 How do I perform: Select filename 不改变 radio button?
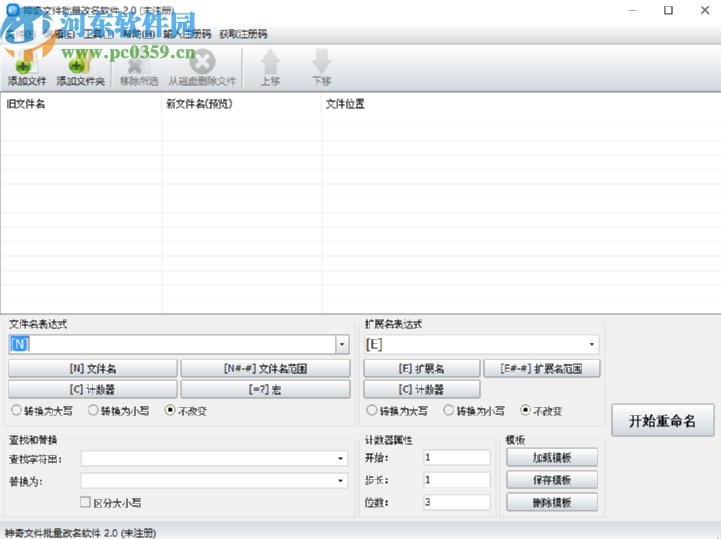pyautogui.click(x=170, y=410)
